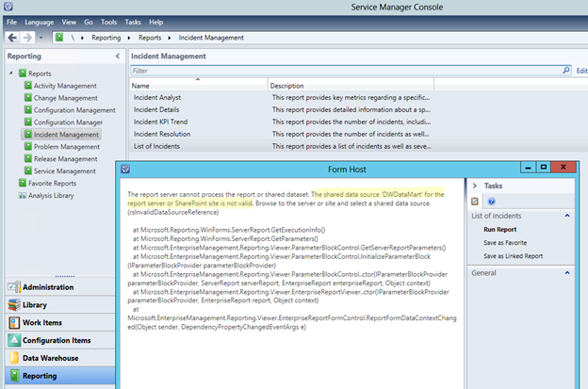
Task: Collapse the Reporting navigation pane
Action: (117, 57)
